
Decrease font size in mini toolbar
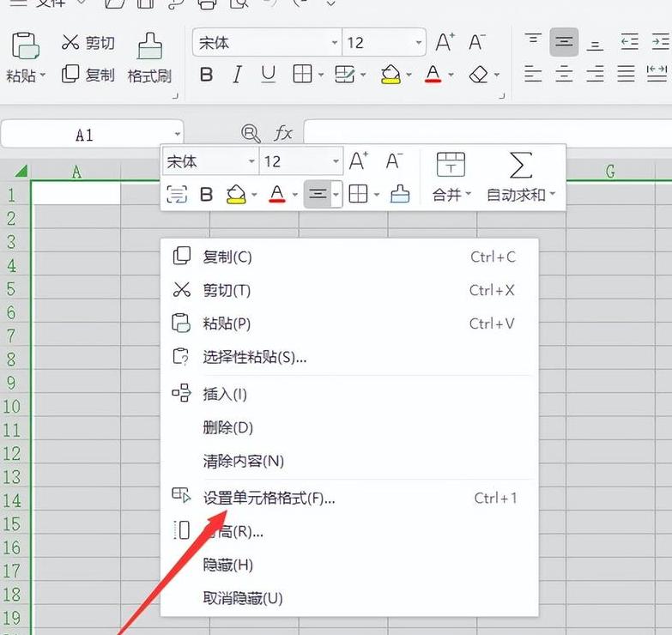click(x=394, y=161)
